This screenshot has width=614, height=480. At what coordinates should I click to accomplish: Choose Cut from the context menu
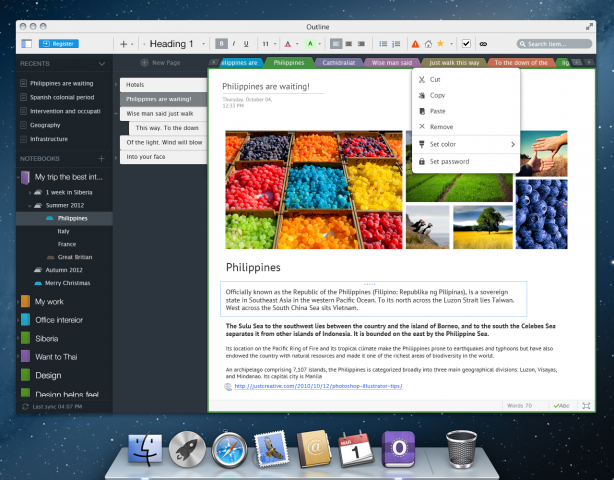[466, 79]
